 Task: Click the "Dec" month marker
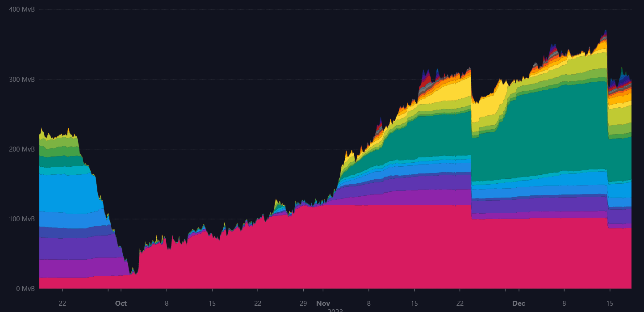519,303
